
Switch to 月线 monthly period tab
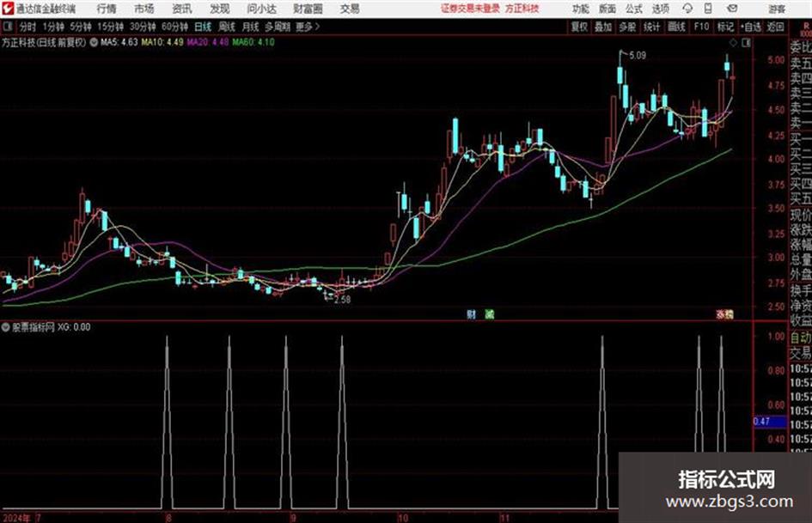coord(251,27)
